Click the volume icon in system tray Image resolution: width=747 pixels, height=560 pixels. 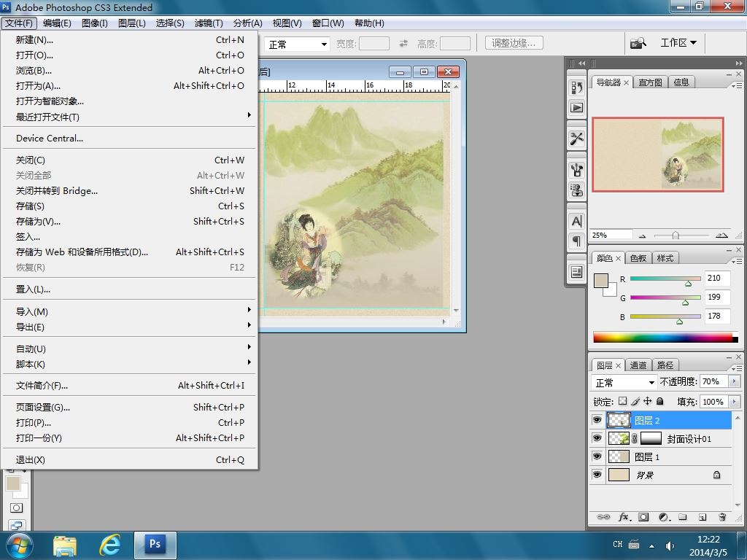coord(670,545)
